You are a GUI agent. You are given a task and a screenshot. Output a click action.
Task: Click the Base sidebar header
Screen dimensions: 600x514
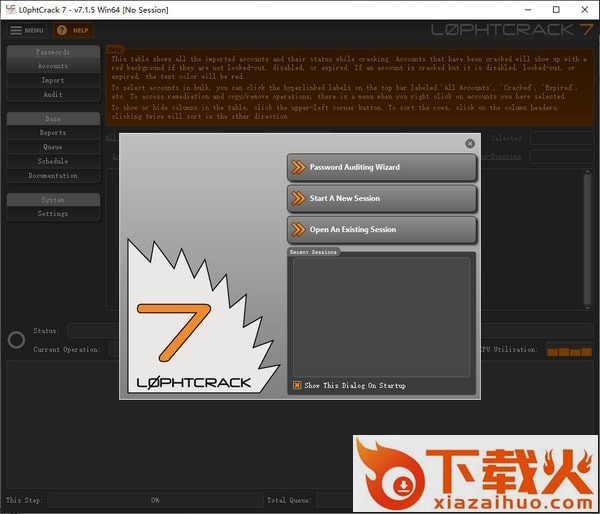click(53, 119)
